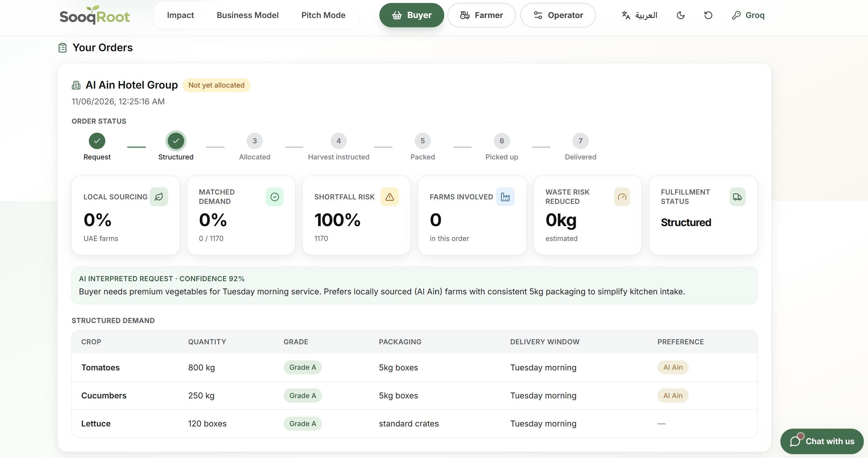Select the Farmer role
The height and width of the screenshot is (458, 868).
481,15
